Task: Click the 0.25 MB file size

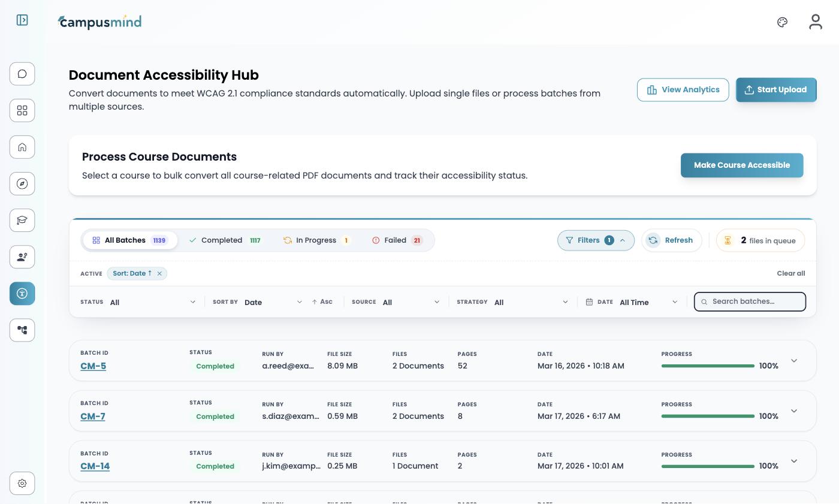Action: coord(342,466)
